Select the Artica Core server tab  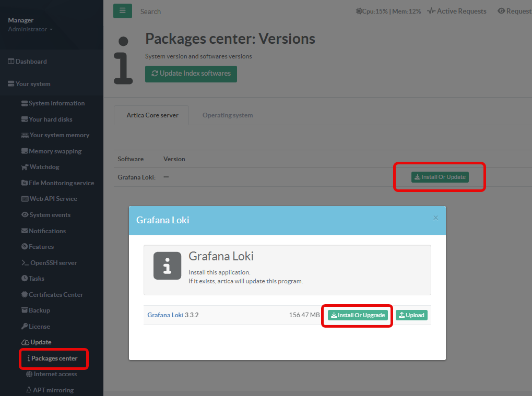[152, 115]
